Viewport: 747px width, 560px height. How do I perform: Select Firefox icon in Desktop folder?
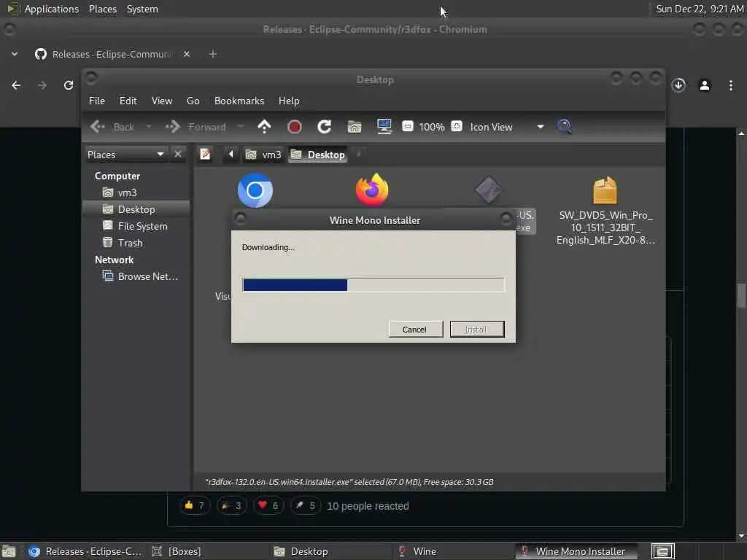click(372, 190)
